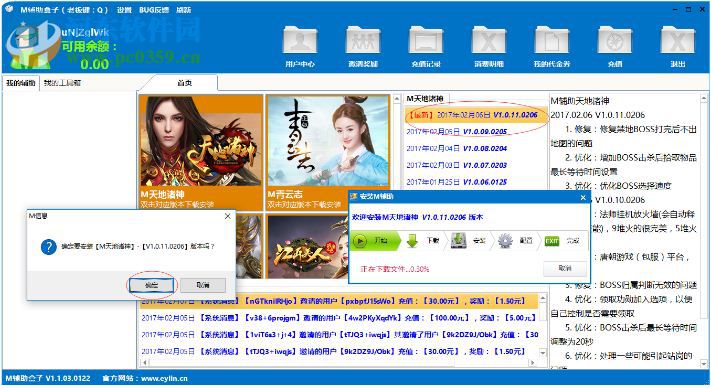Click the 正在下载文件 progress status text
Viewport: 711px width, 388px height.
coord(394,269)
